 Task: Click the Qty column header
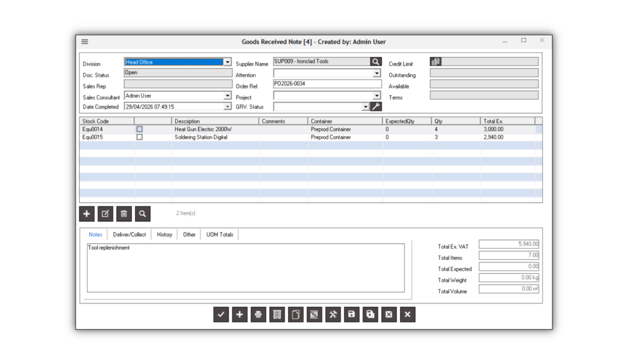coord(456,121)
